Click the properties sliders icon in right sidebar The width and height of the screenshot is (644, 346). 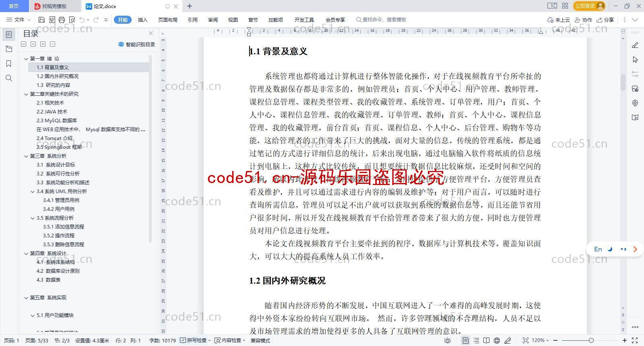(x=635, y=74)
